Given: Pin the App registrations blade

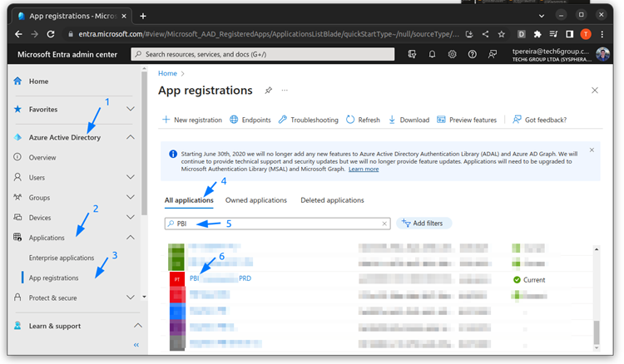Looking at the screenshot, I should point(268,91).
